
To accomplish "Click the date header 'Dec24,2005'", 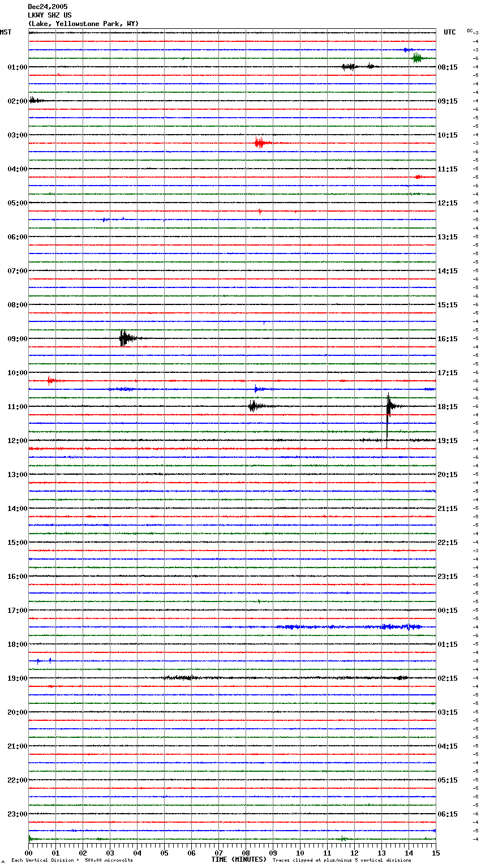I will pyautogui.click(x=48, y=7).
